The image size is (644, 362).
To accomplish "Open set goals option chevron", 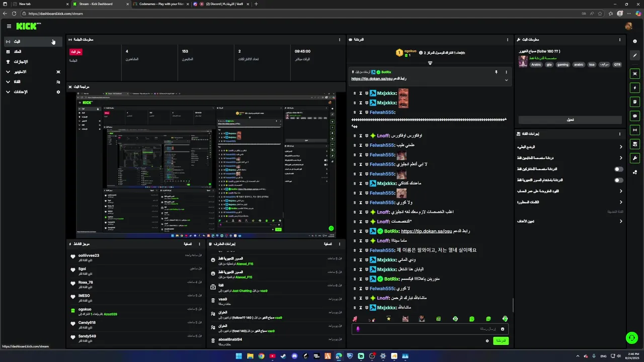I will pyautogui.click(x=621, y=221).
